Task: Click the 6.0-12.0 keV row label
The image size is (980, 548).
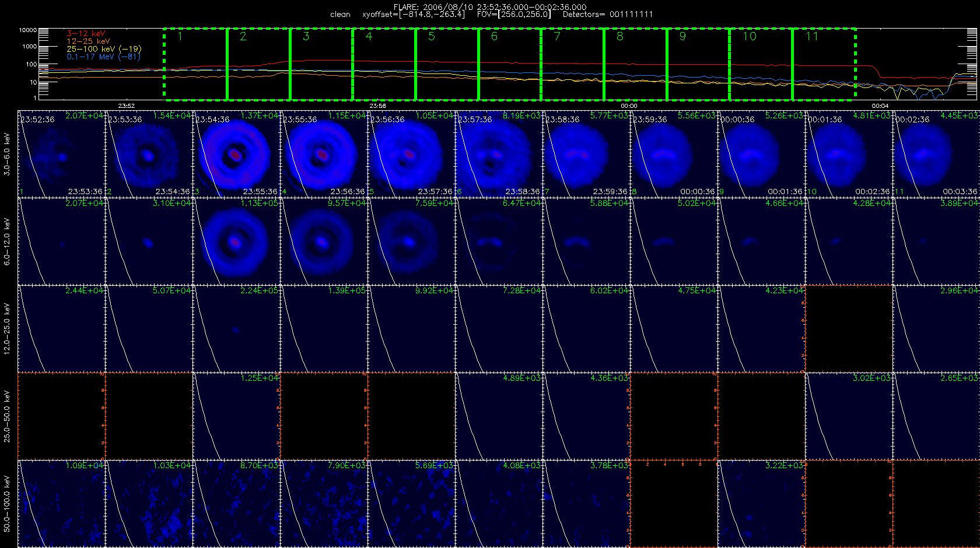Action: (x=7, y=241)
